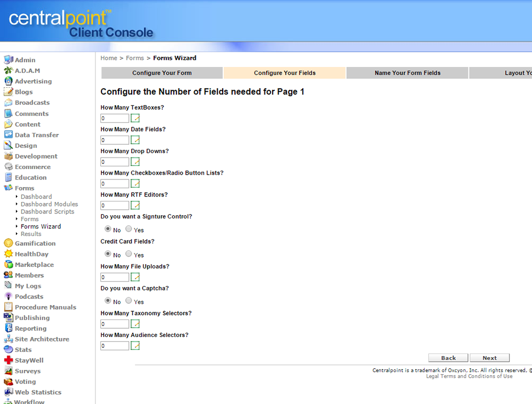Open the StayWell red cross icon
This screenshot has height=404, width=532.
(8, 360)
